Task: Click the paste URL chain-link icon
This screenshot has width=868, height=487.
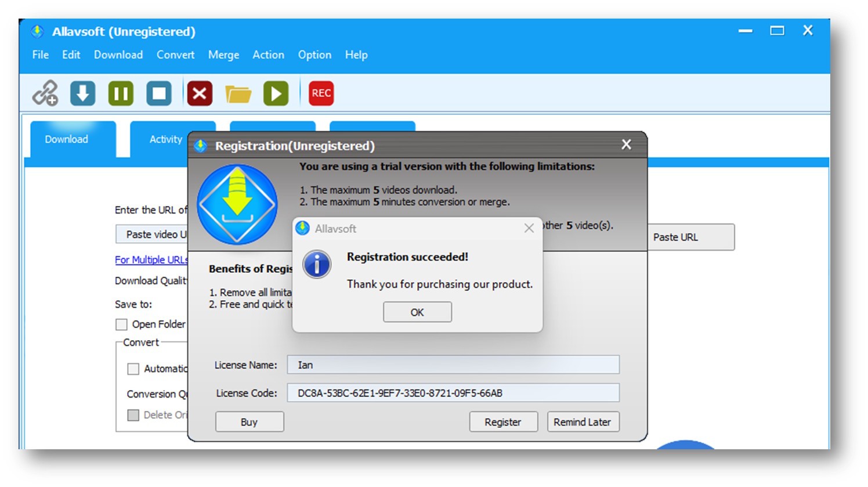Action: click(45, 93)
